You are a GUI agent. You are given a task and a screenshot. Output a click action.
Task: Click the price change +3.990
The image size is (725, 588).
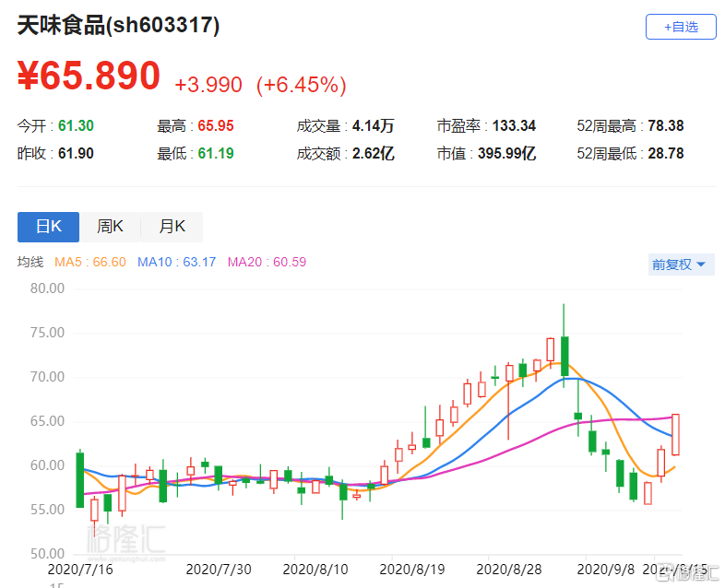click(208, 85)
